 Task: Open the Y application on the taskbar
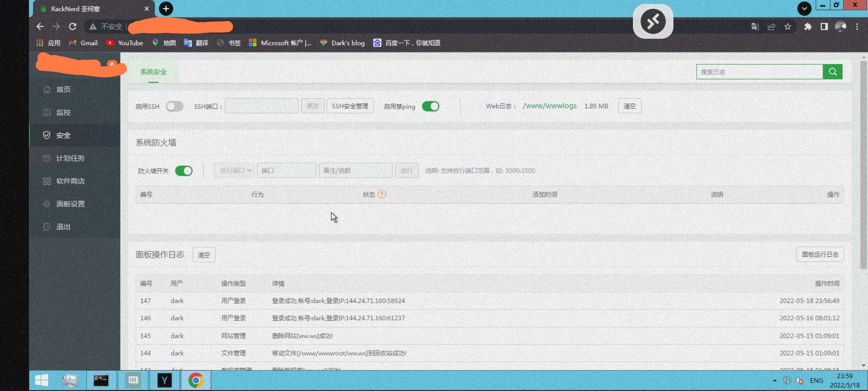(165, 381)
